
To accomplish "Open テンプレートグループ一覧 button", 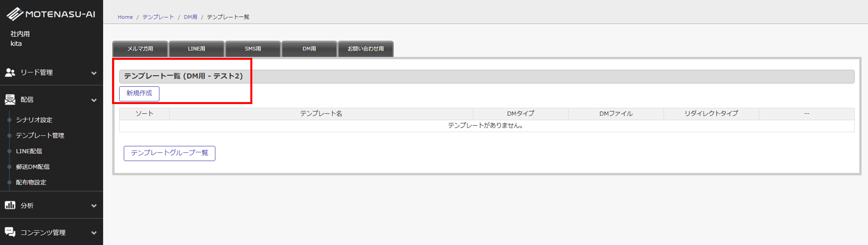I will tap(169, 153).
